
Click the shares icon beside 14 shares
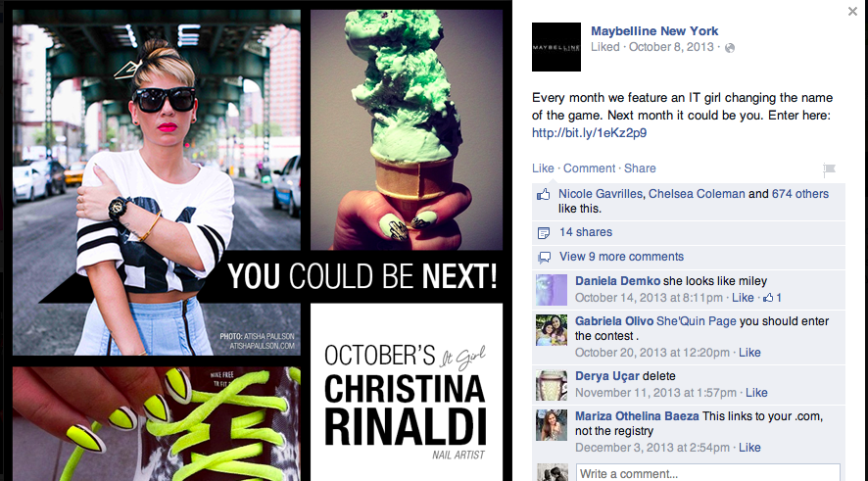click(x=544, y=233)
